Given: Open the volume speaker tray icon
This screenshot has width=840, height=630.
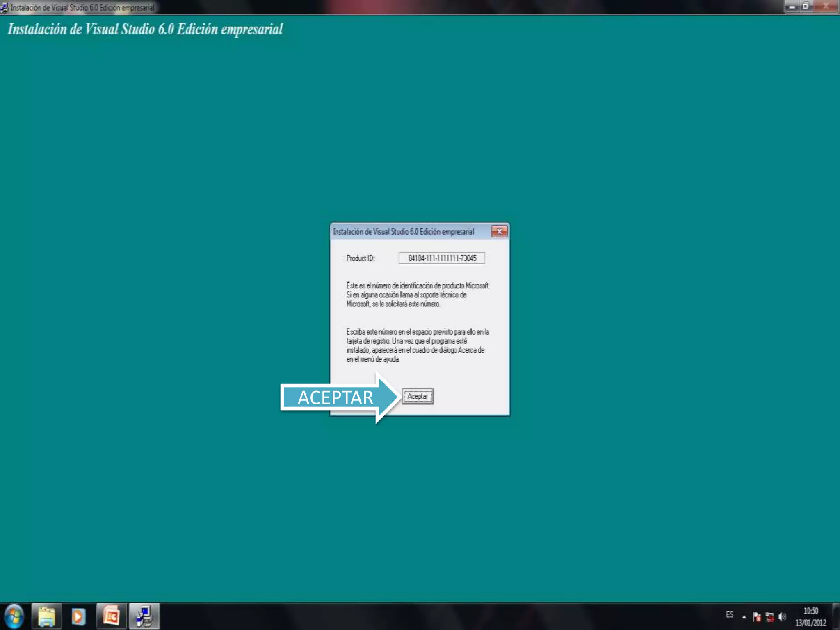Looking at the screenshot, I should click(782, 616).
